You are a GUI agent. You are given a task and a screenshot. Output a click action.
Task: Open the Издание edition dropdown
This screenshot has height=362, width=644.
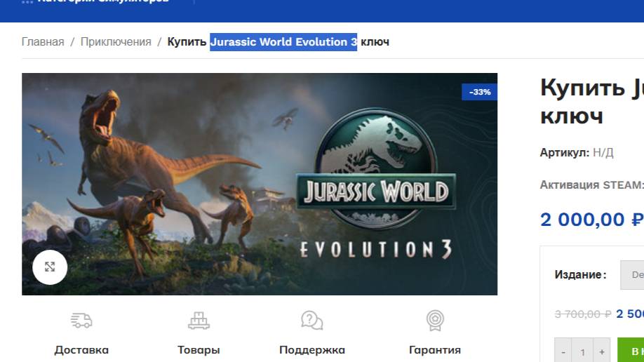point(632,274)
